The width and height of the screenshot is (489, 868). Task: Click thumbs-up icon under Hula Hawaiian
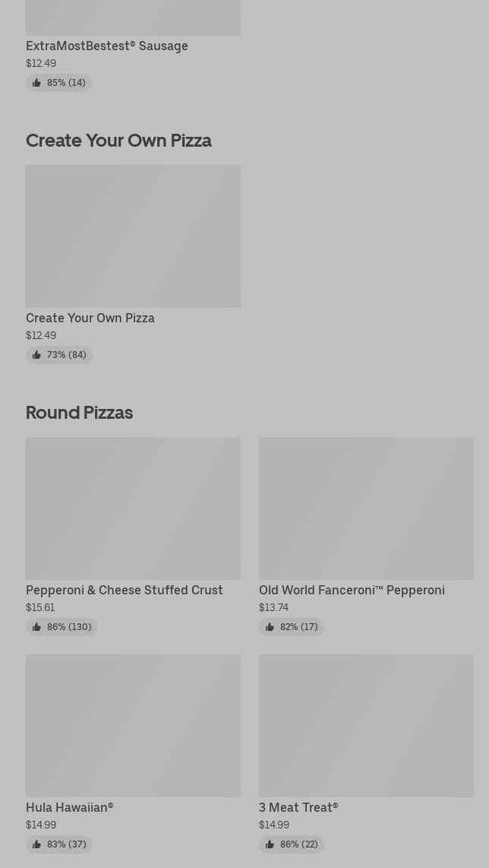(36, 844)
